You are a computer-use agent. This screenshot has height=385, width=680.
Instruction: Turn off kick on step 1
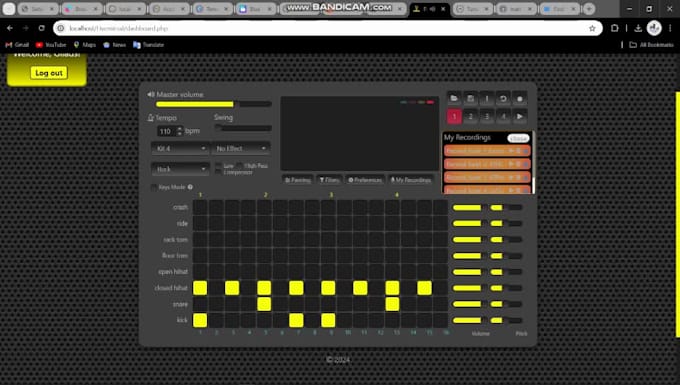point(200,320)
